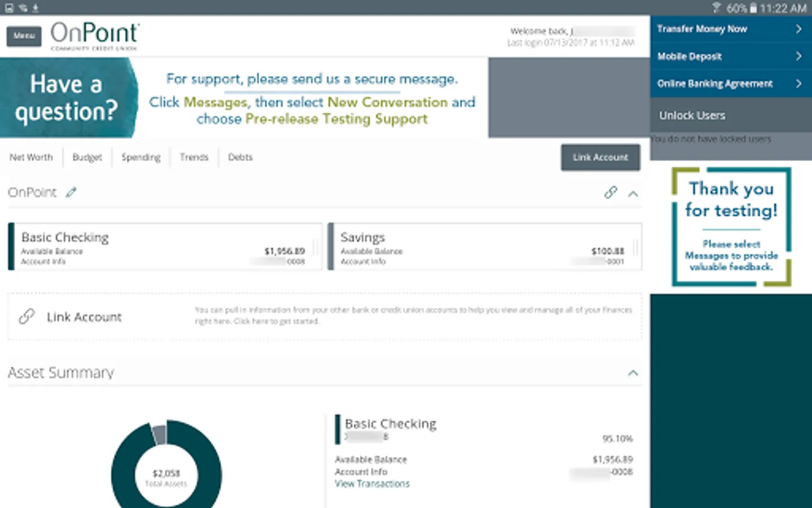The width and height of the screenshot is (812, 508).
Task: Click the $100.88 Savings balance
Action: click(607, 251)
